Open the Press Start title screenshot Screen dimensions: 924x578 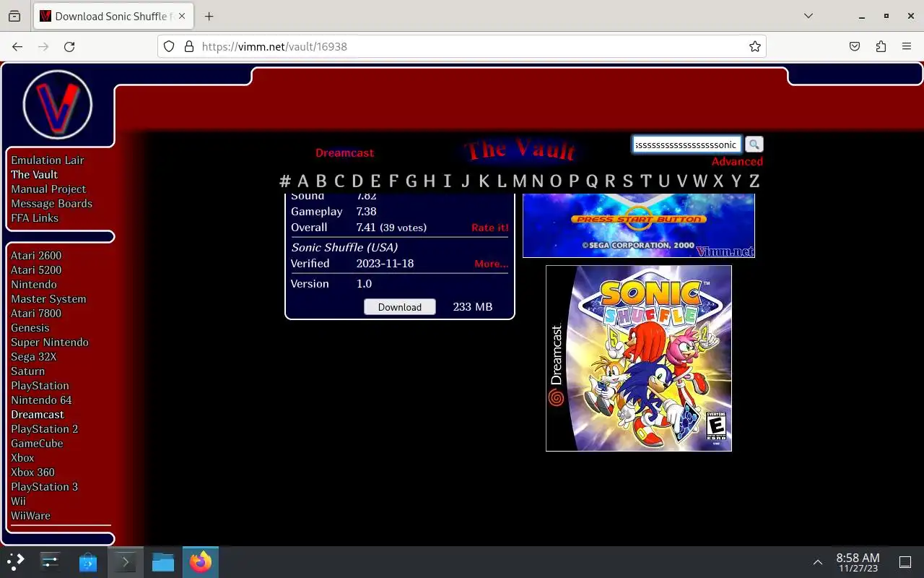pos(639,225)
